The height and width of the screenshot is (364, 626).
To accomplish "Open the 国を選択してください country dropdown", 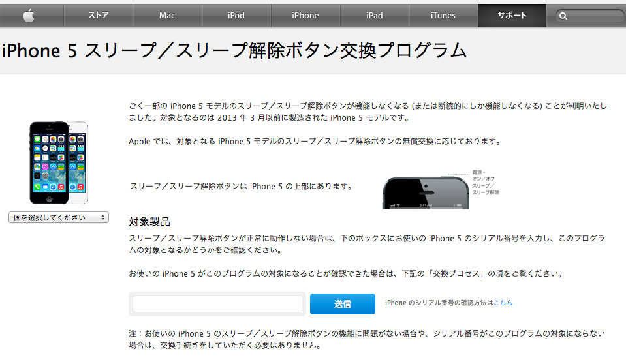I will point(59,217).
